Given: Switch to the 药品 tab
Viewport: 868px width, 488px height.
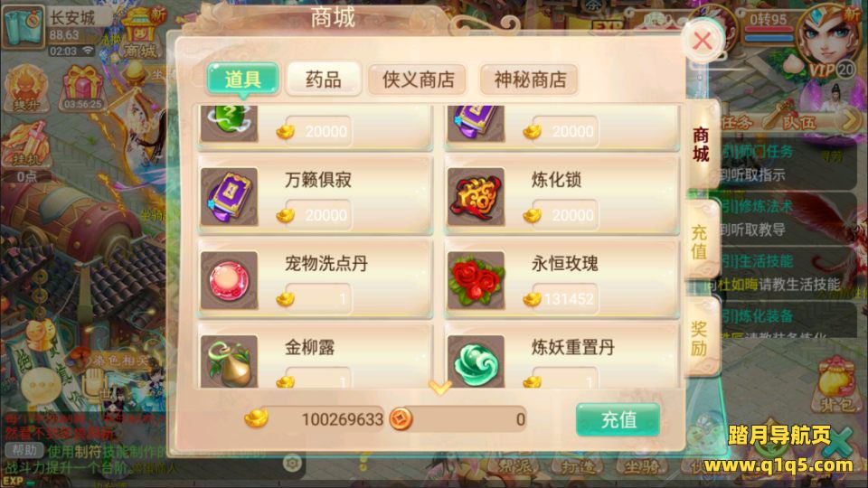Looking at the screenshot, I should tap(324, 80).
